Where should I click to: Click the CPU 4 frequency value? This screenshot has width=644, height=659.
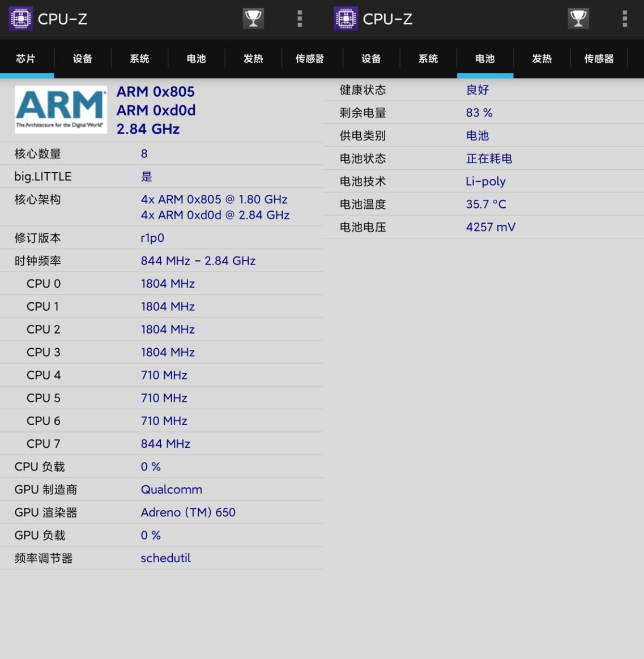click(x=164, y=375)
